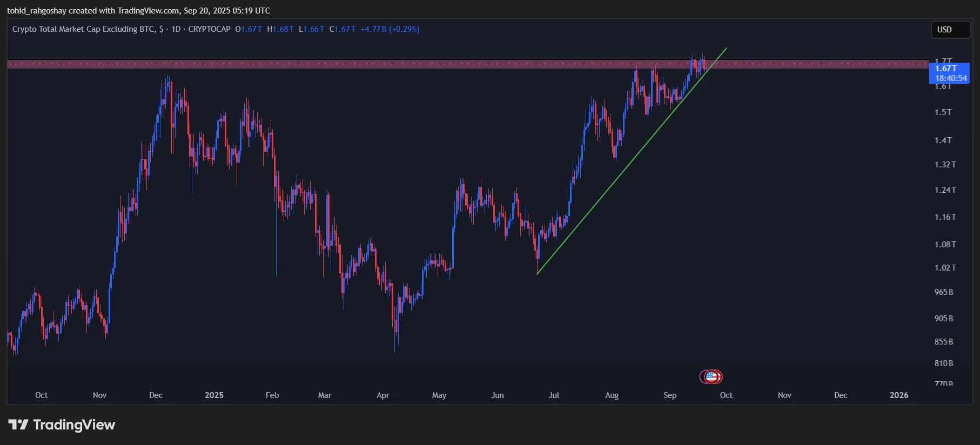This screenshot has height=445, width=980.
Task: Select the 1D interval label in legend
Action: click(x=176, y=29)
